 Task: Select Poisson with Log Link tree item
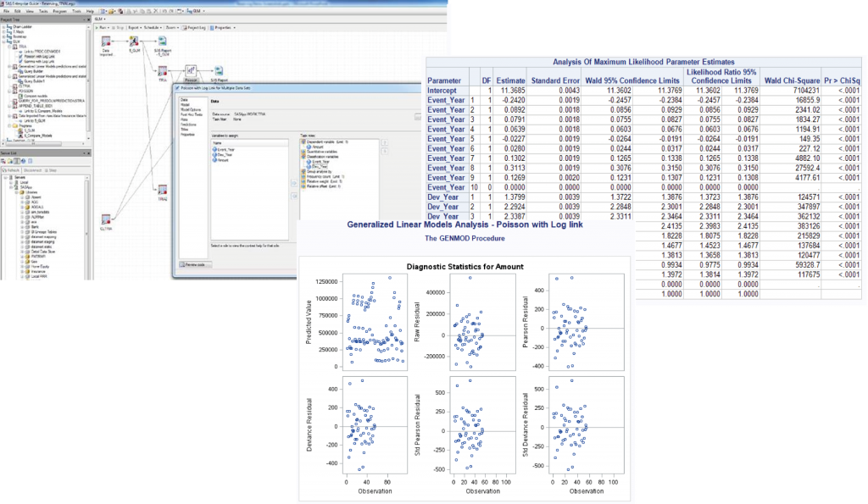(x=36, y=57)
